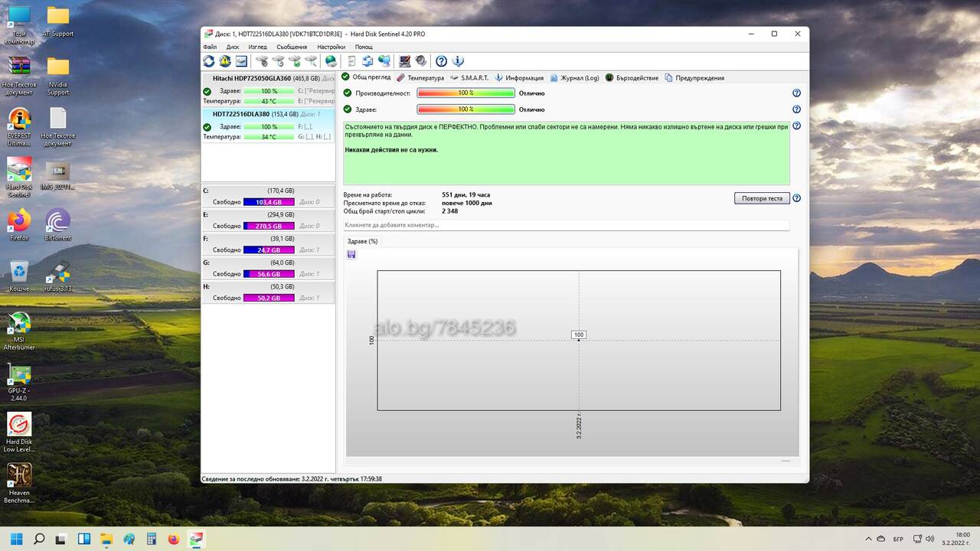Open Firefox desktop shortcut
Viewport: 980px width, 551px height.
click(19, 224)
